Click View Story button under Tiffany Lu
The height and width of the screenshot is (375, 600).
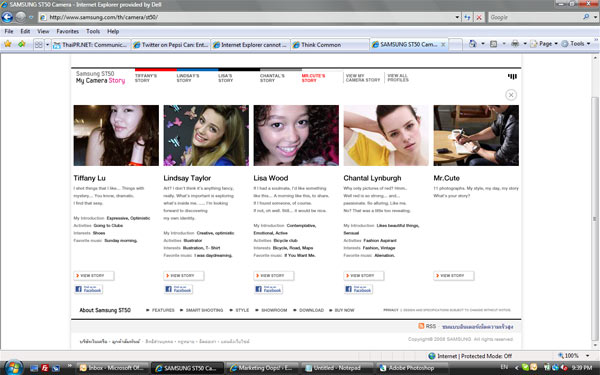[94, 276]
